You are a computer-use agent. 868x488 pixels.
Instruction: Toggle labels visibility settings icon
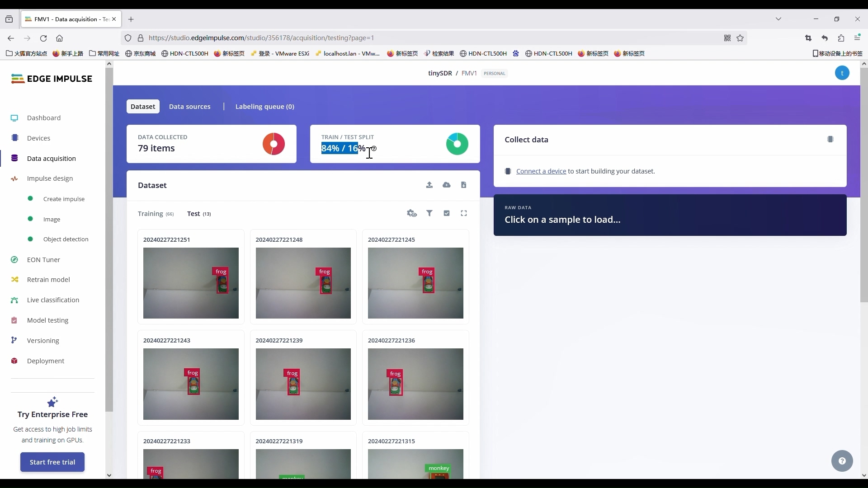(x=412, y=213)
